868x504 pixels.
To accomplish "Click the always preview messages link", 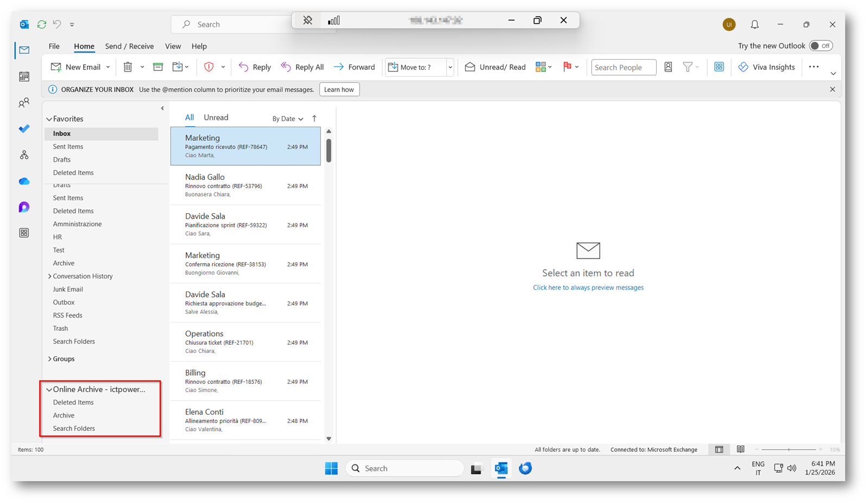I will coord(588,288).
